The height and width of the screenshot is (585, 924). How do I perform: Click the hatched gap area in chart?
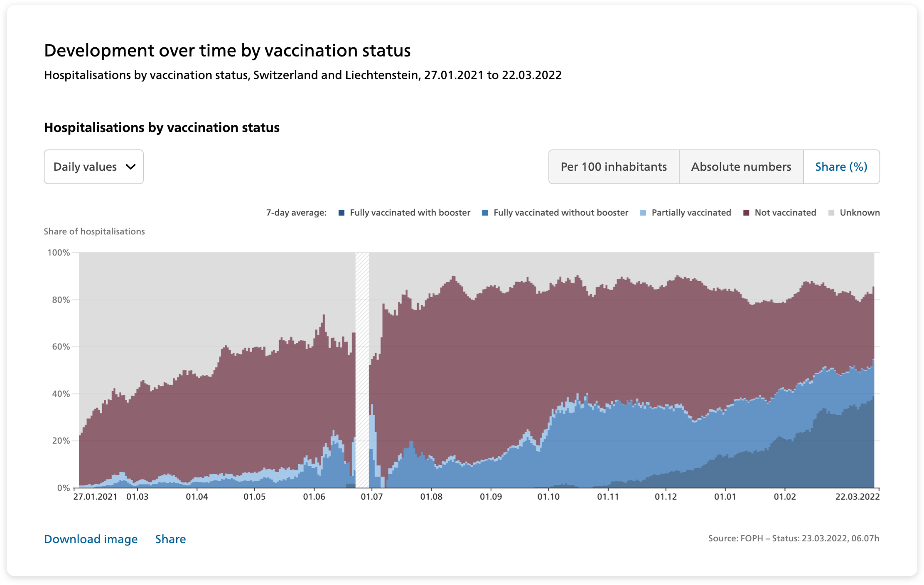click(x=362, y=370)
